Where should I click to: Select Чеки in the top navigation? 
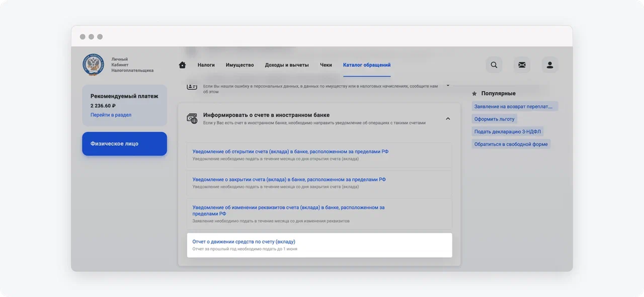[x=326, y=65]
